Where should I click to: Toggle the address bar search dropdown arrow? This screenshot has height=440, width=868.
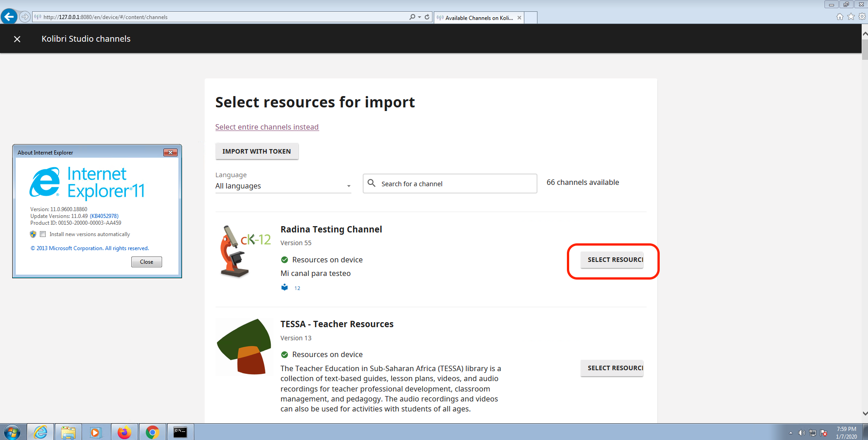point(418,16)
